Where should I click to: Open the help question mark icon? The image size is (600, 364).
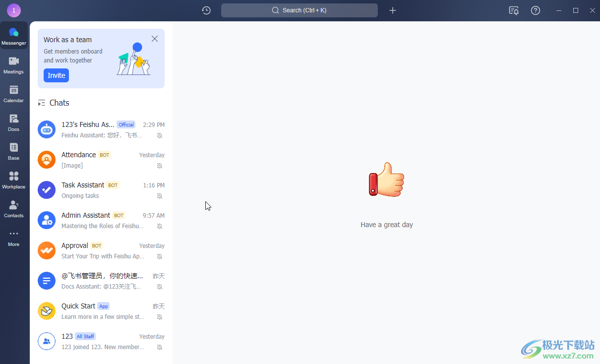pos(536,10)
